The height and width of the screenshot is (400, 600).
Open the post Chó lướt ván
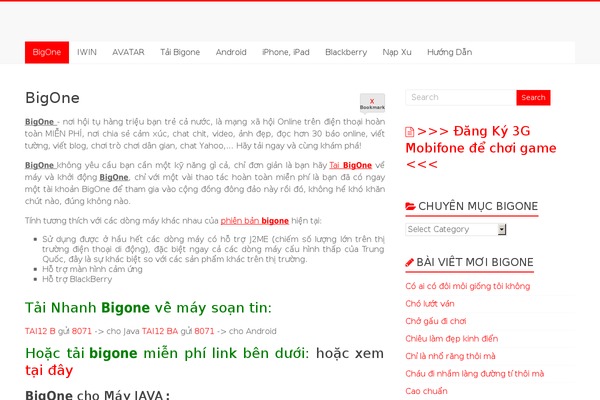[430, 304]
